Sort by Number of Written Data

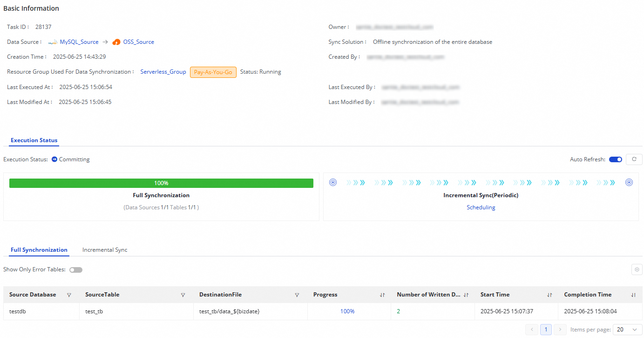466,295
